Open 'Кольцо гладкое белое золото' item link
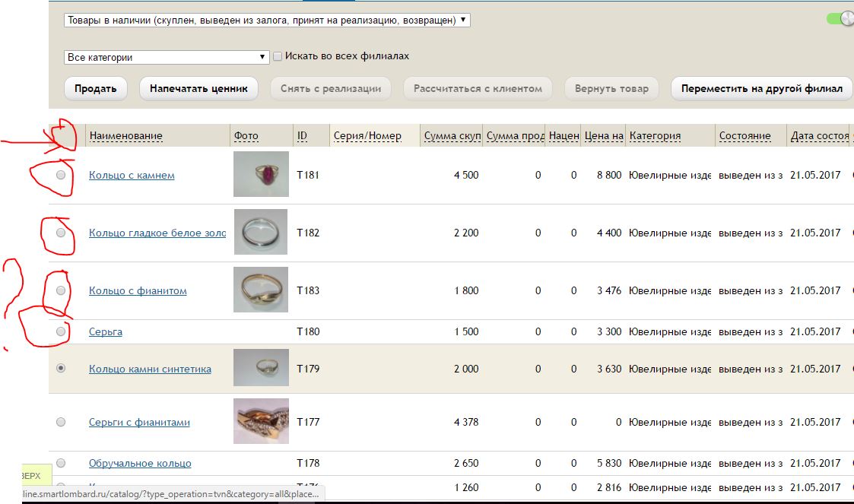854x504 pixels. (157, 233)
